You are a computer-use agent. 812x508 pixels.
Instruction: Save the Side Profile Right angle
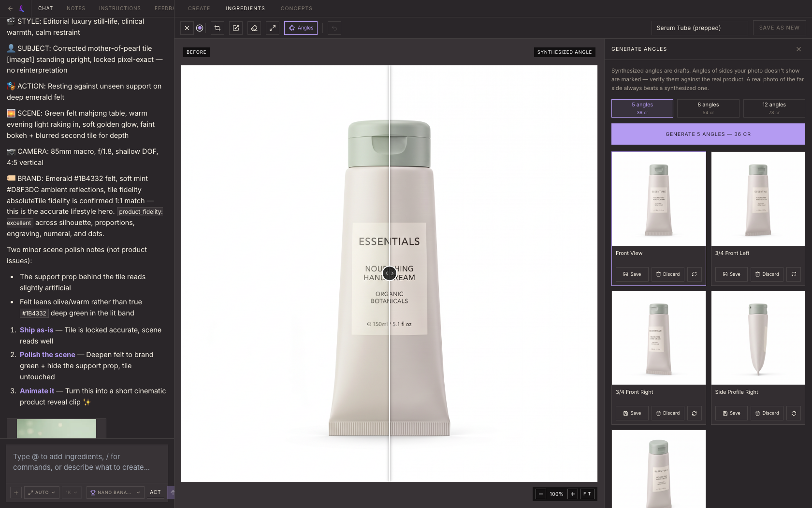pyautogui.click(x=731, y=413)
